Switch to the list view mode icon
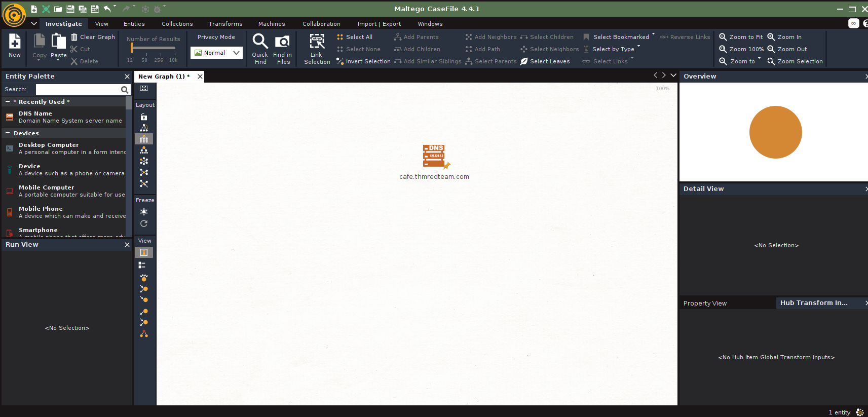The image size is (868, 417). click(x=142, y=265)
